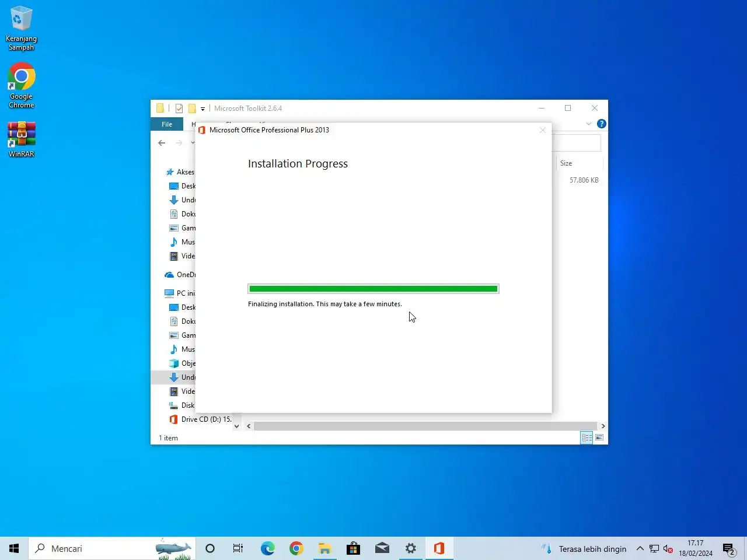Screen dimensions: 747x560
Task: Click the quick access properties checkmark icon
Action: [179, 108]
